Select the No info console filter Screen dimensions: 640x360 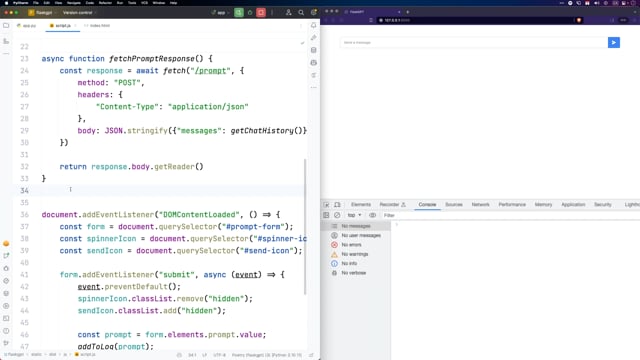356,264
